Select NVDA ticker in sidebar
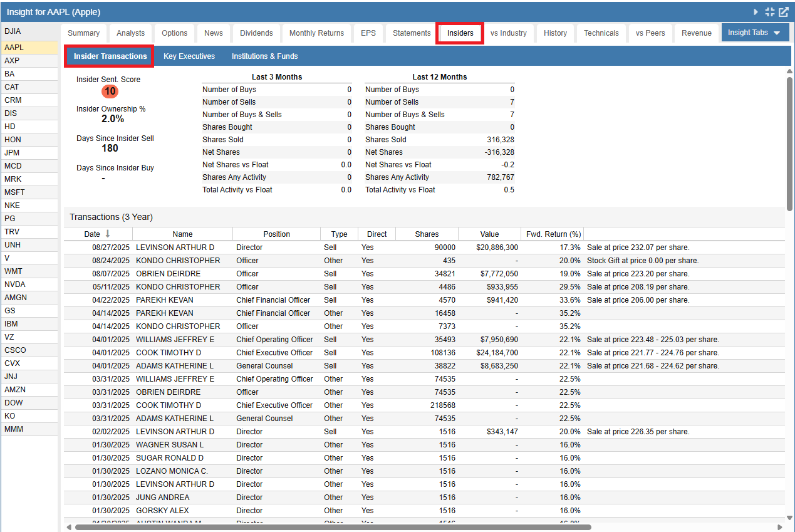The width and height of the screenshot is (795, 532). (x=29, y=284)
